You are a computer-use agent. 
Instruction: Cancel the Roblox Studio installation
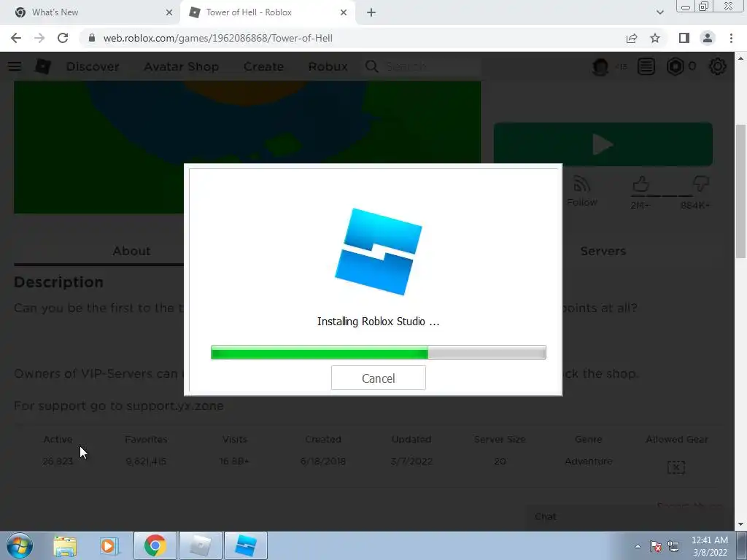click(x=379, y=378)
